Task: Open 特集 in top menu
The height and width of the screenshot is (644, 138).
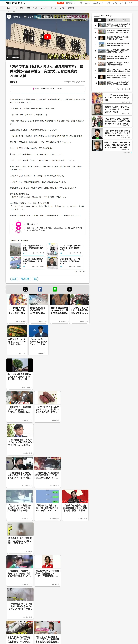Action: click(80, 3)
